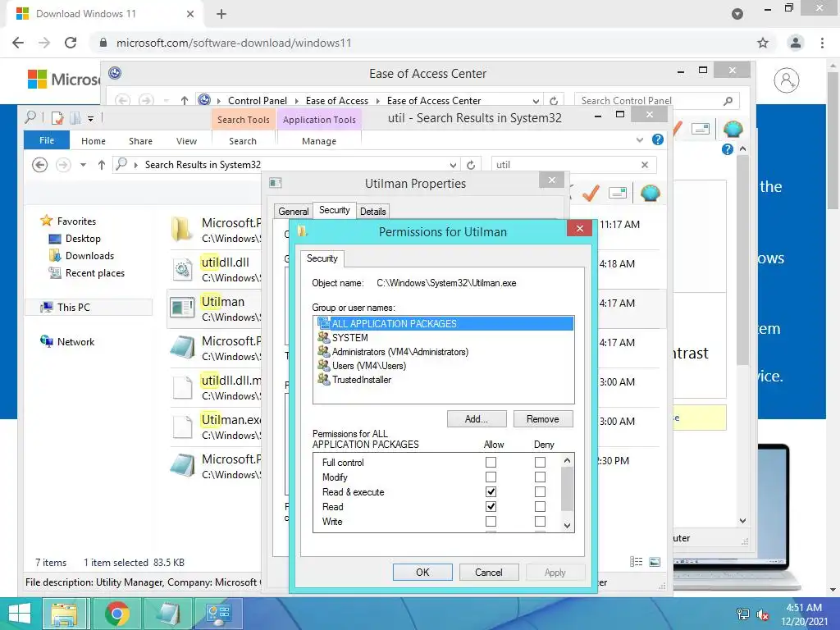Go back in Explorer search window
840x630 pixels.
tap(39, 164)
